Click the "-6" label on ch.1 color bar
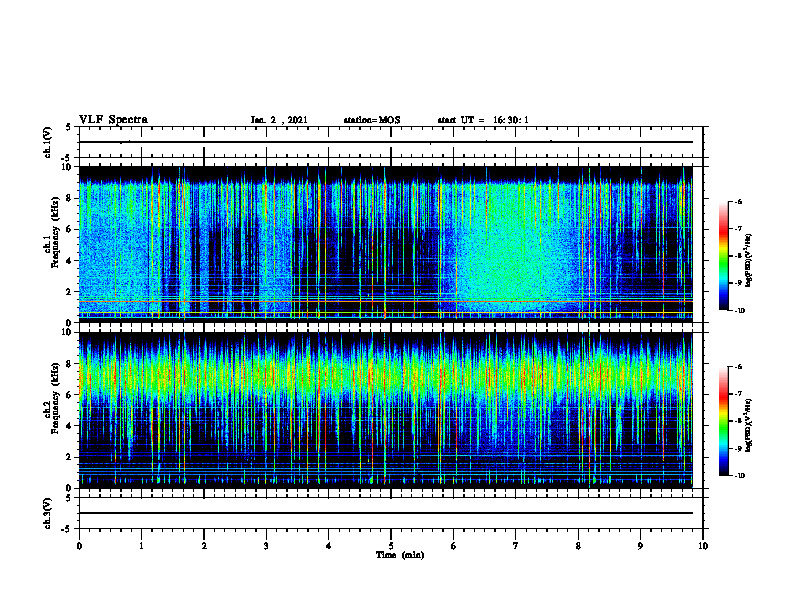Image resolution: width=792 pixels, height=612 pixels. (x=738, y=201)
